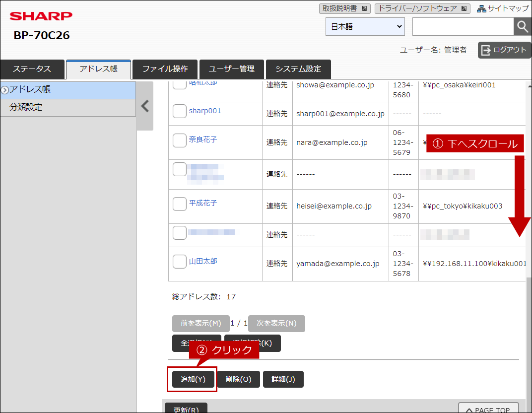Viewport: 532px width, 413px height.
Task: Open the 平成花子 contact link
Action: [x=203, y=203]
